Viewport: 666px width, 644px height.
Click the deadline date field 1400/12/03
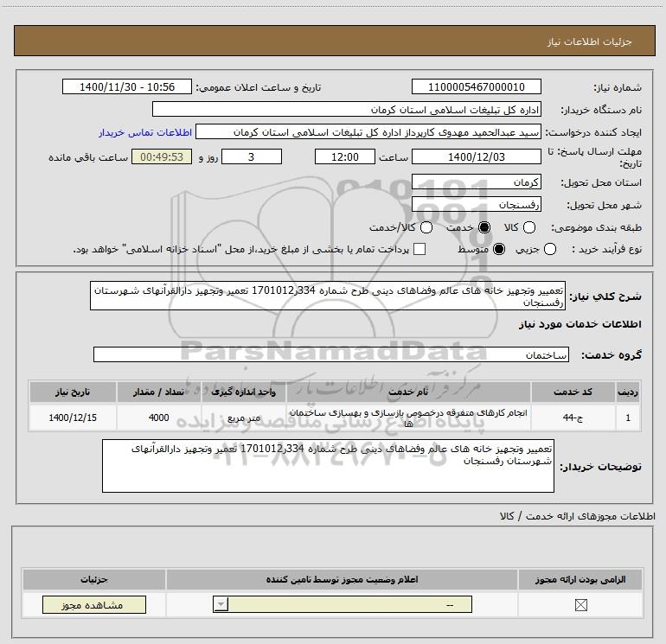tap(476, 156)
